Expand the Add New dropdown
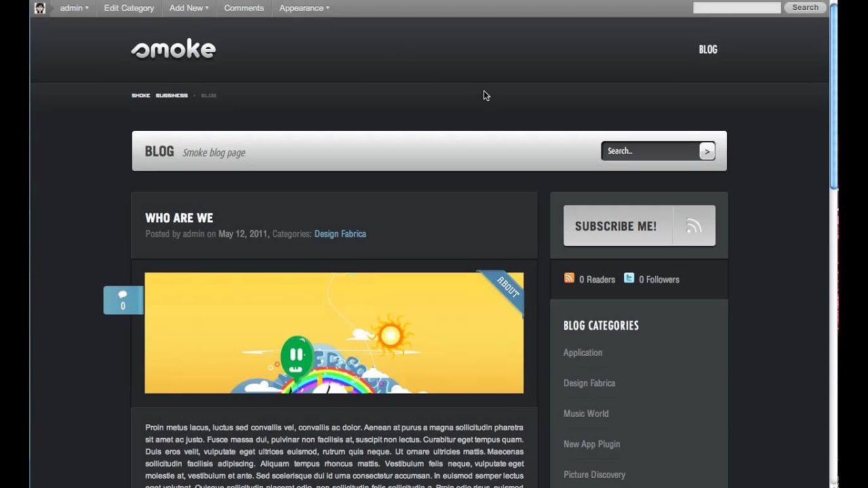Screen dimensions: 868x488 [189, 8]
